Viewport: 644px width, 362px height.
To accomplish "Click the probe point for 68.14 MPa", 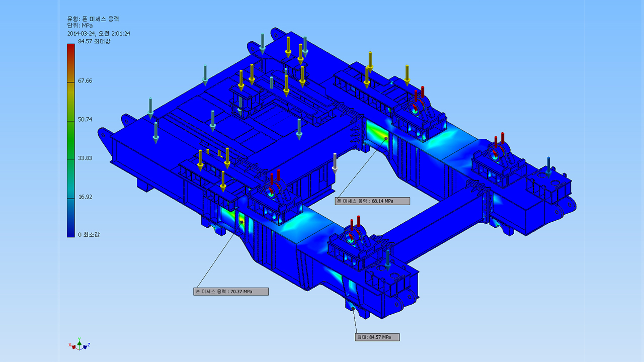I will tap(386, 138).
